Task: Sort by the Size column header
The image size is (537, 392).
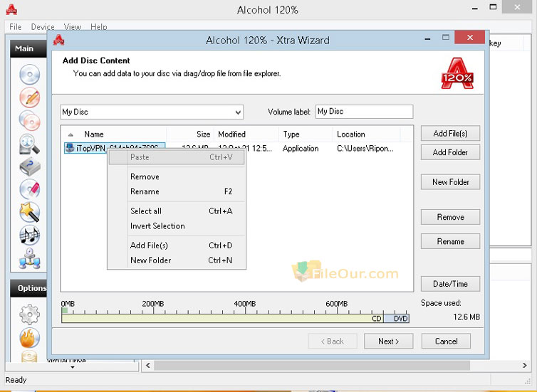Action: tap(190, 134)
